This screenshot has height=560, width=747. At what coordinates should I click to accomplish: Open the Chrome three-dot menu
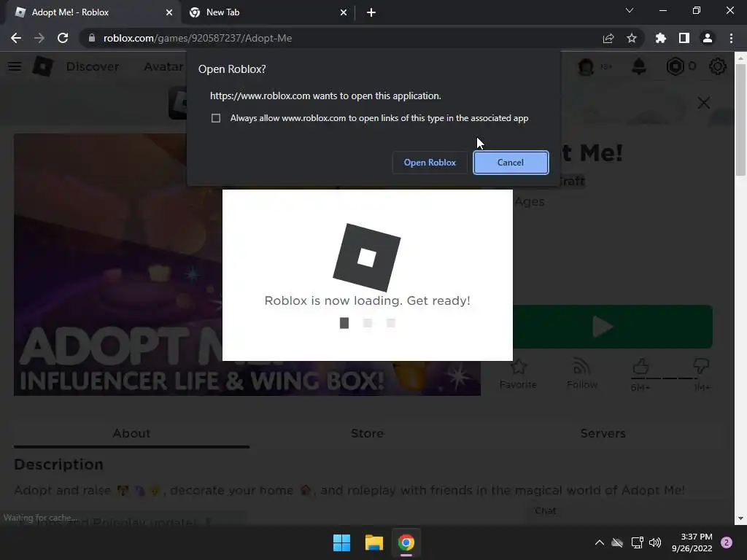pos(731,38)
